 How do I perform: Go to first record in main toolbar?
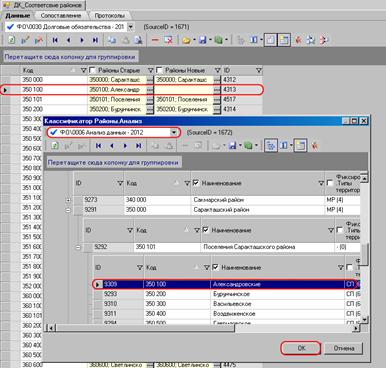point(55,40)
